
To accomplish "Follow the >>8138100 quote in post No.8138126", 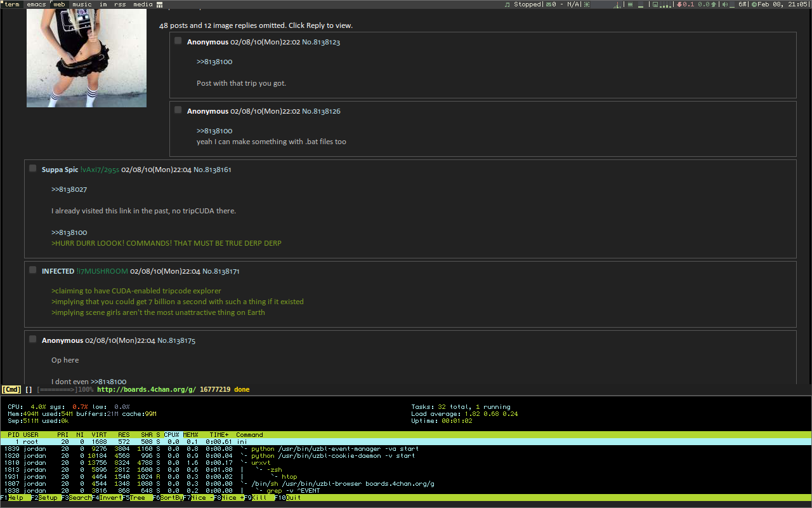I will tap(214, 131).
